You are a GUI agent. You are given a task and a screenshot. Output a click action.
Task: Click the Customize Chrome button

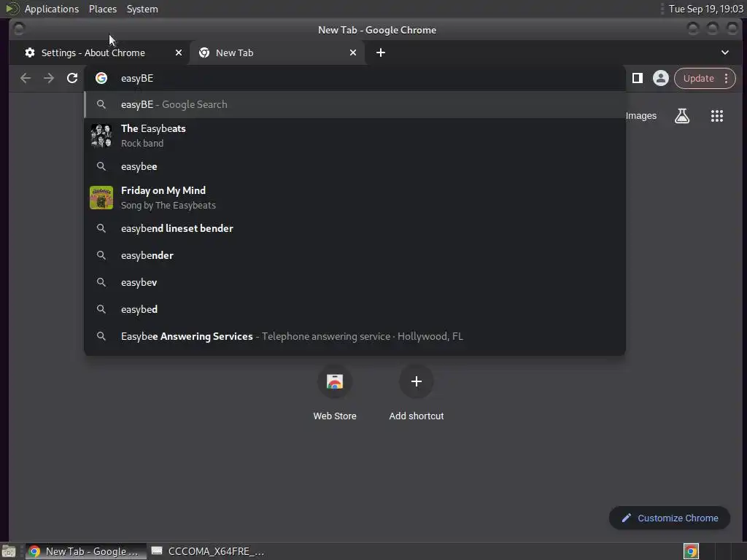(x=670, y=518)
